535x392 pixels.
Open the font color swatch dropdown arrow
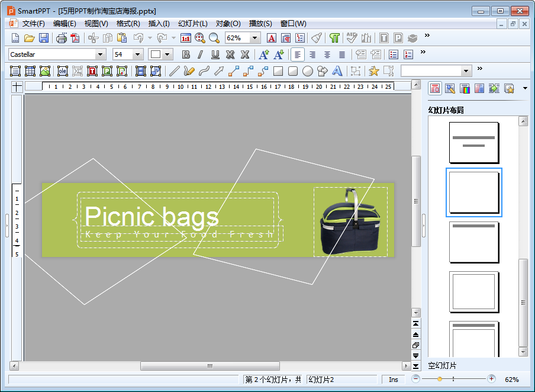click(x=167, y=54)
